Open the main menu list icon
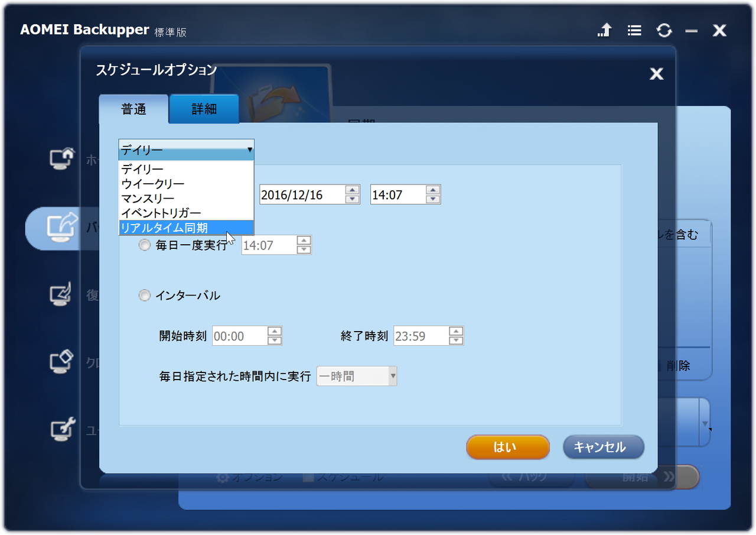 pyautogui.click(x=634, y=30)
